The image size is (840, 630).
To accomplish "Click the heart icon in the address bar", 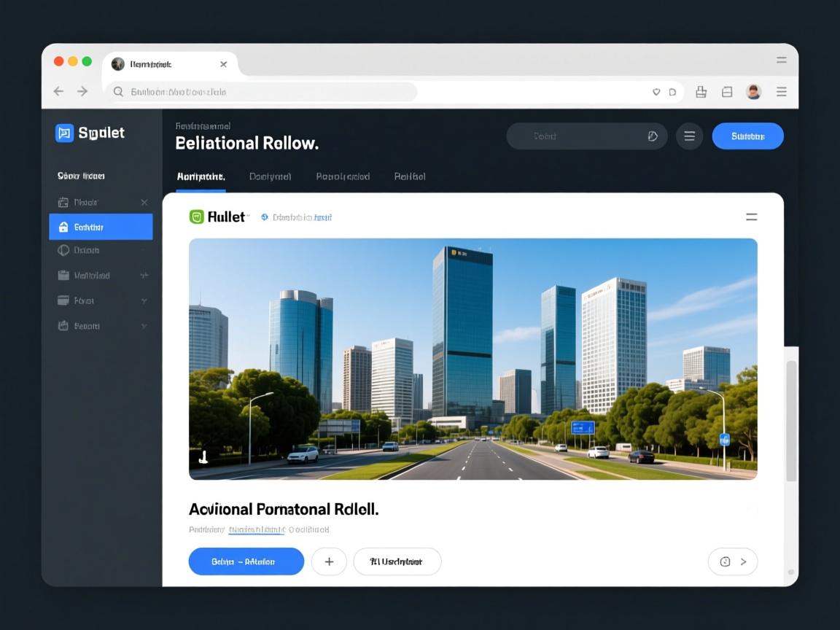I will (x=656, y=92).
